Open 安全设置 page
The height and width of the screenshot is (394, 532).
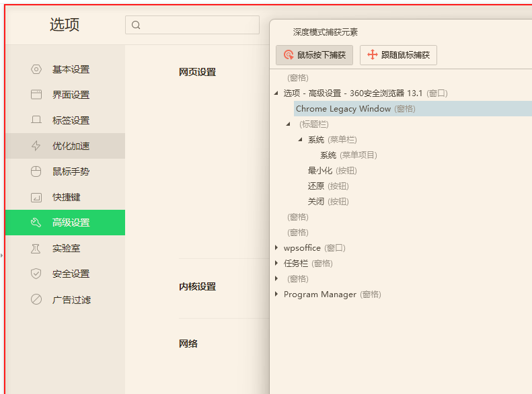click(x=65, y=274)
